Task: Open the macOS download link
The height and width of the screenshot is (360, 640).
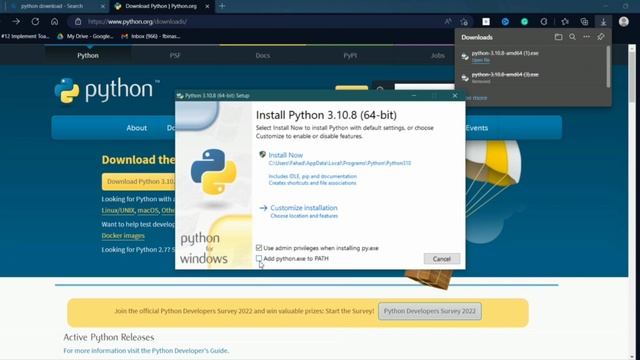Action: [148, 211]
